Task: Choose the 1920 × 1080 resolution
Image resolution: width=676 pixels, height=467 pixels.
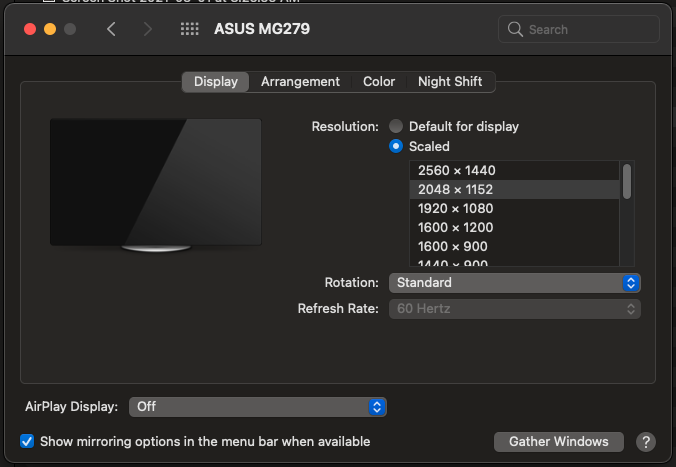Action: (456, 208)
